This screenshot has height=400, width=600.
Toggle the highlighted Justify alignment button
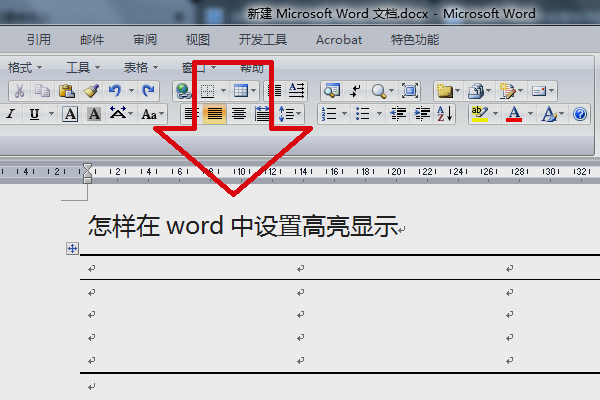click(x=215, y=114)
